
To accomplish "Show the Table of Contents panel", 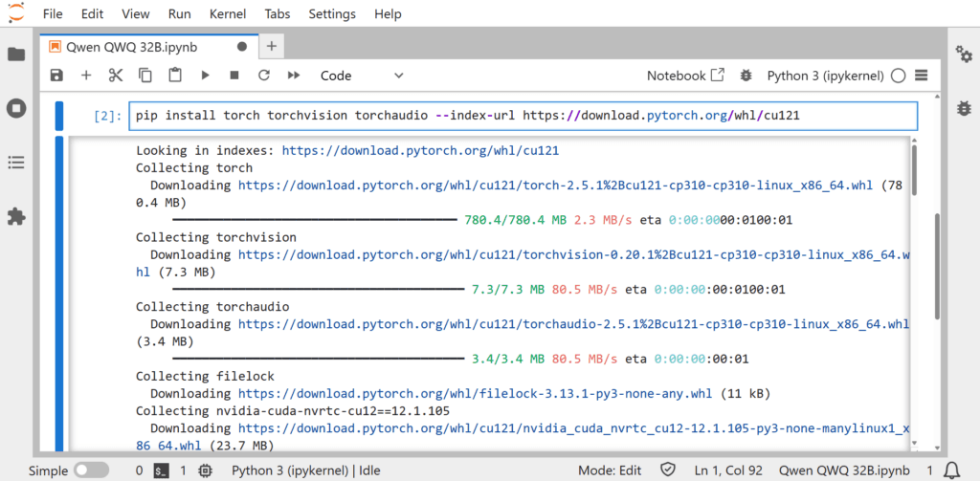I will [16, 164].
